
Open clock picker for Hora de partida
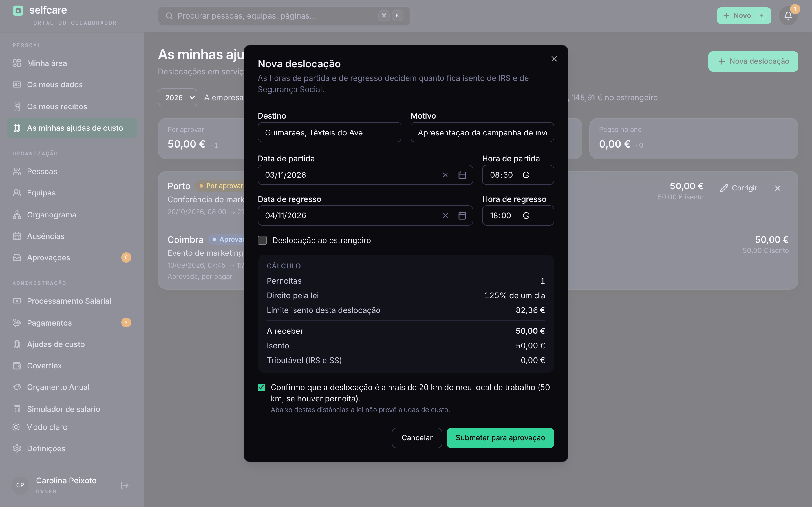[526, 175]
